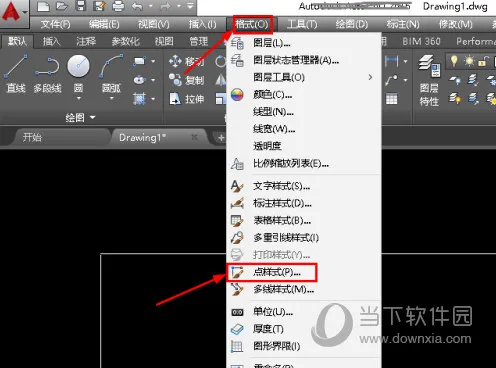Choose 单位(U)... menu entry

(x=304, y=312)
